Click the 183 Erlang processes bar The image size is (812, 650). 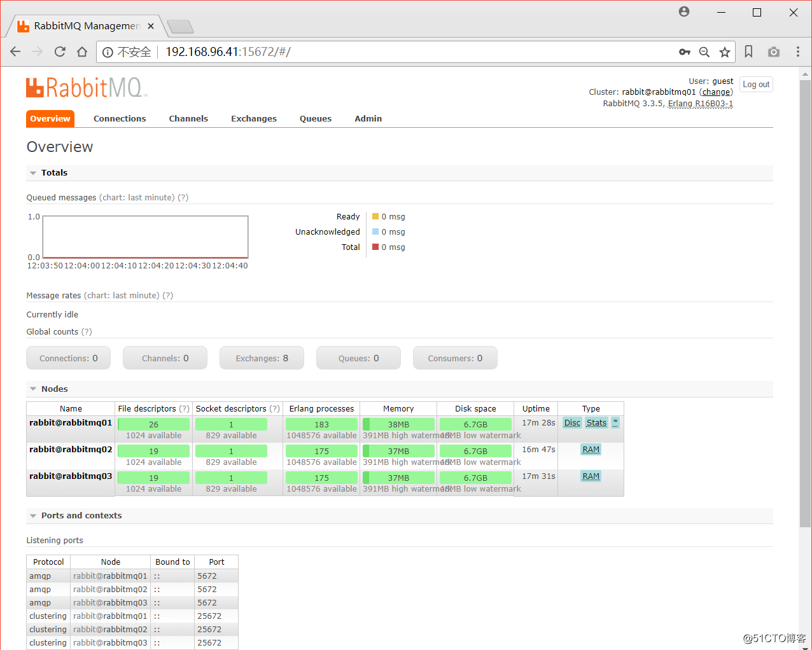321,424
